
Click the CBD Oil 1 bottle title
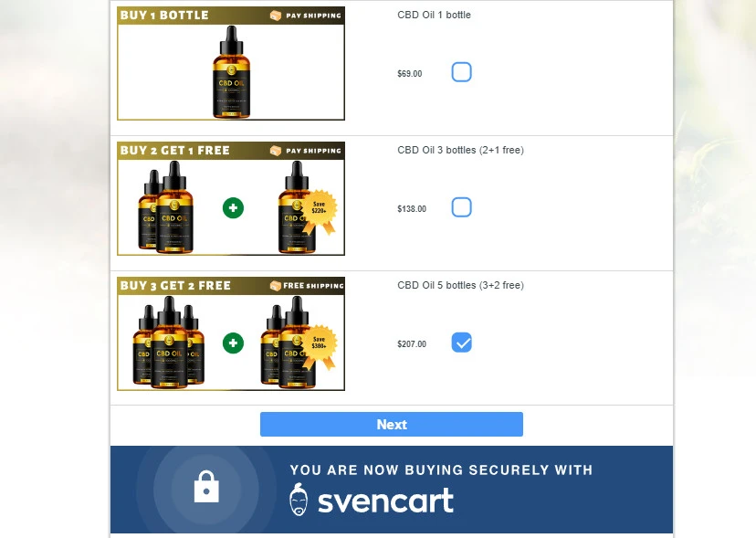click(x=434, y=15)
